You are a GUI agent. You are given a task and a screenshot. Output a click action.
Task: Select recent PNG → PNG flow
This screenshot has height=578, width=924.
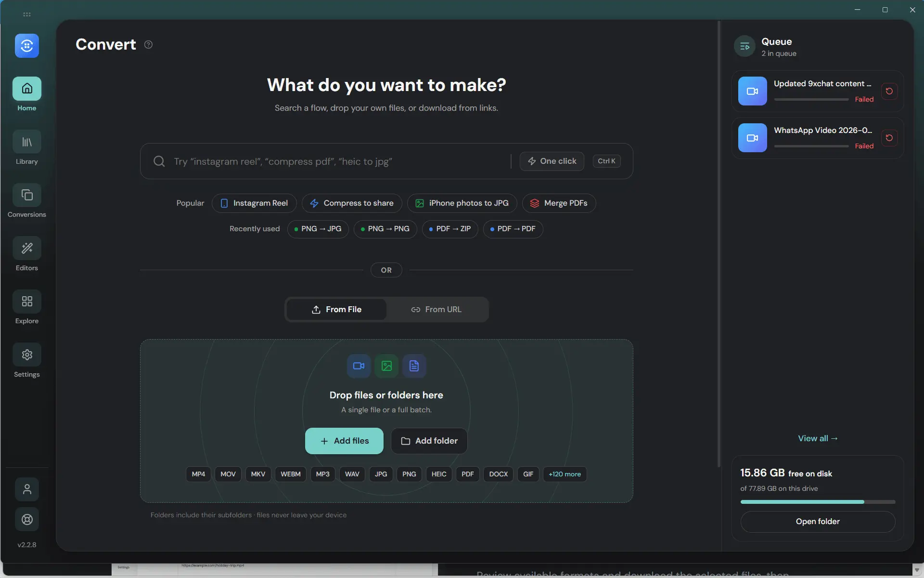click(385, 229)
